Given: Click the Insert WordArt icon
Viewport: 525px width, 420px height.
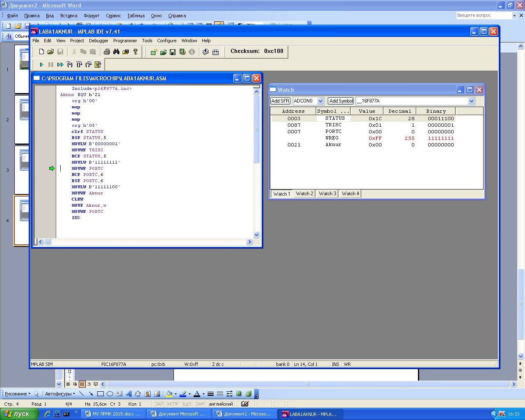Looking at the screenshot, I should [x=128, y=394].
